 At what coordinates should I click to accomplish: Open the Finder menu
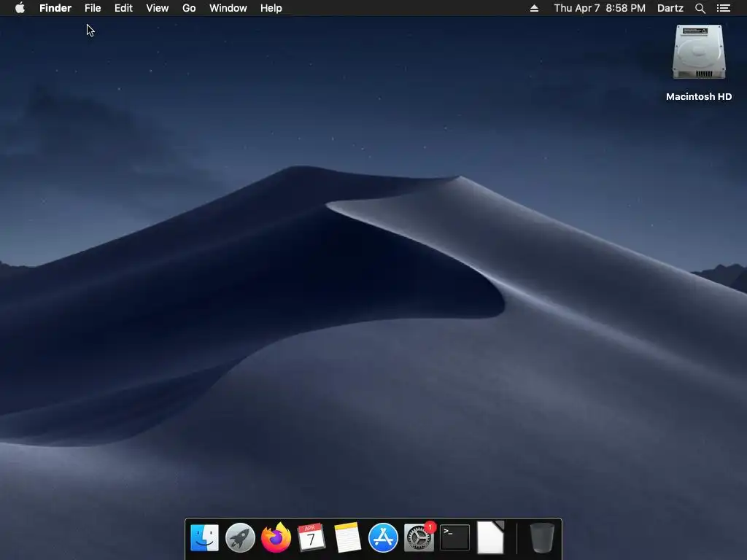[55, 8]
